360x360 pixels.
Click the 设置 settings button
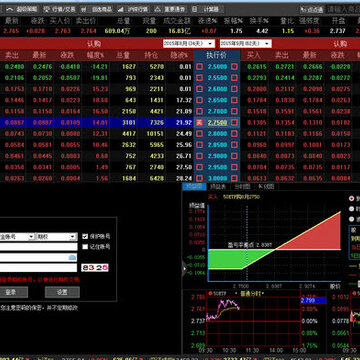62,292
